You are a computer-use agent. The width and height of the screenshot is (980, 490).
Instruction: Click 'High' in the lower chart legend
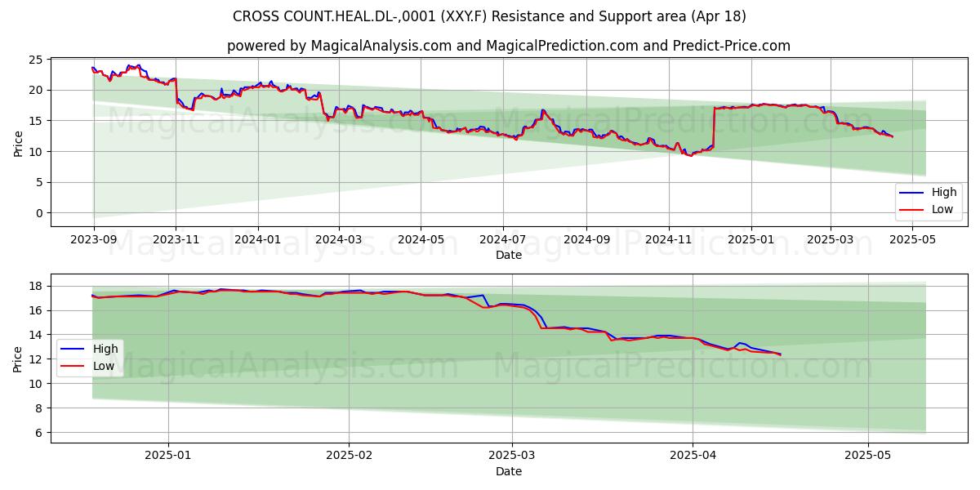point(105,349)
